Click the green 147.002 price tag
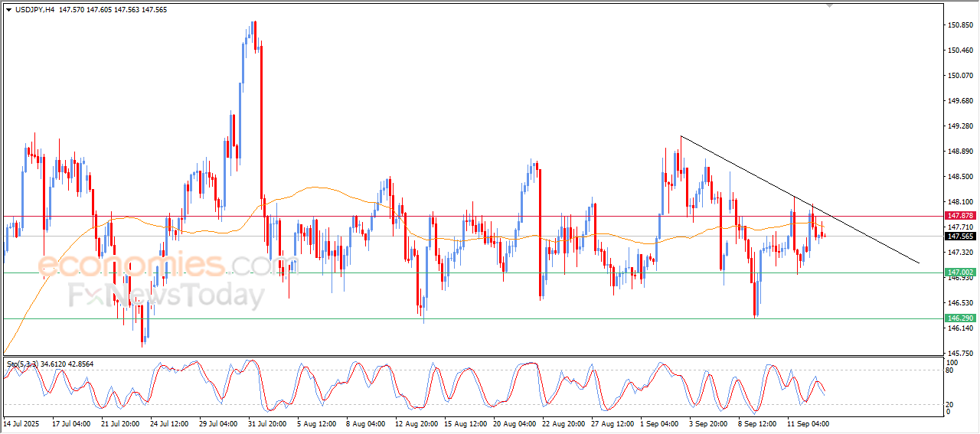Screen dimensions: 980x434 tap(960, 272)
